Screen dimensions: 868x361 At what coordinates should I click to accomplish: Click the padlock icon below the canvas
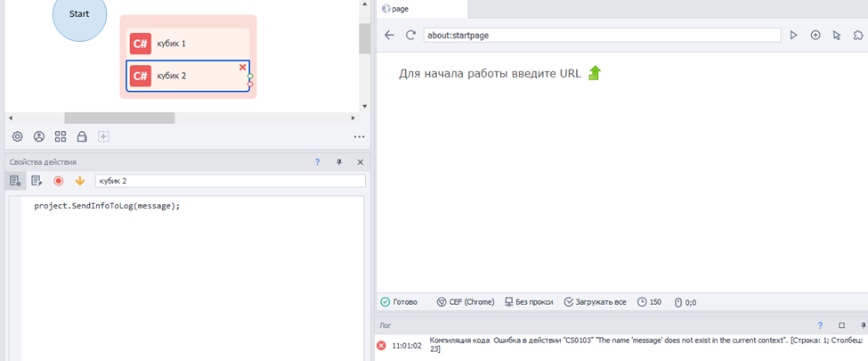82,135
